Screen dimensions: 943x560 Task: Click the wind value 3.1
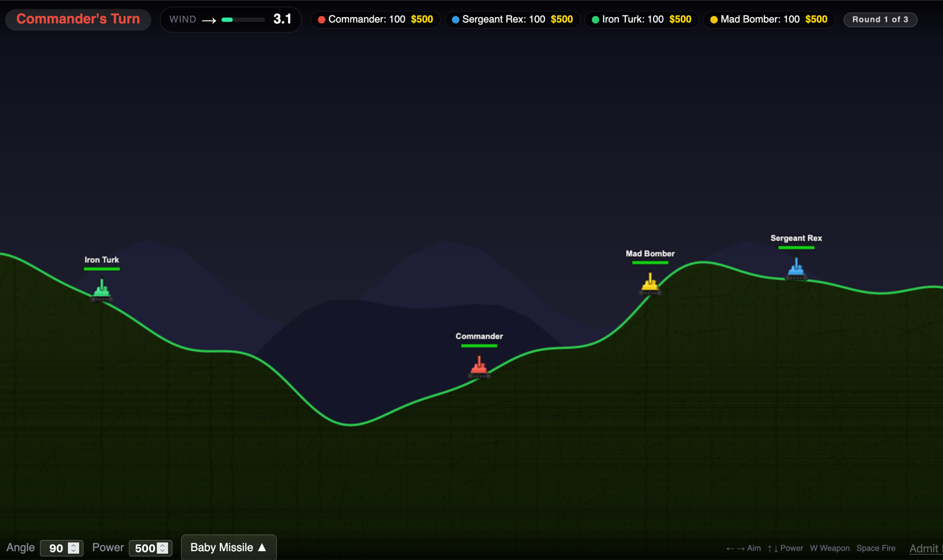(x=282, y=19)
